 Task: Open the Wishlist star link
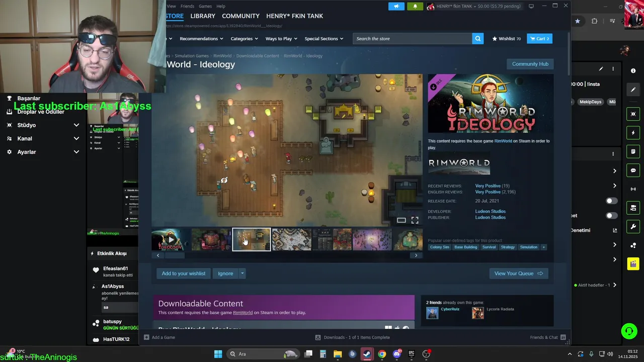(x=506, y=39)
